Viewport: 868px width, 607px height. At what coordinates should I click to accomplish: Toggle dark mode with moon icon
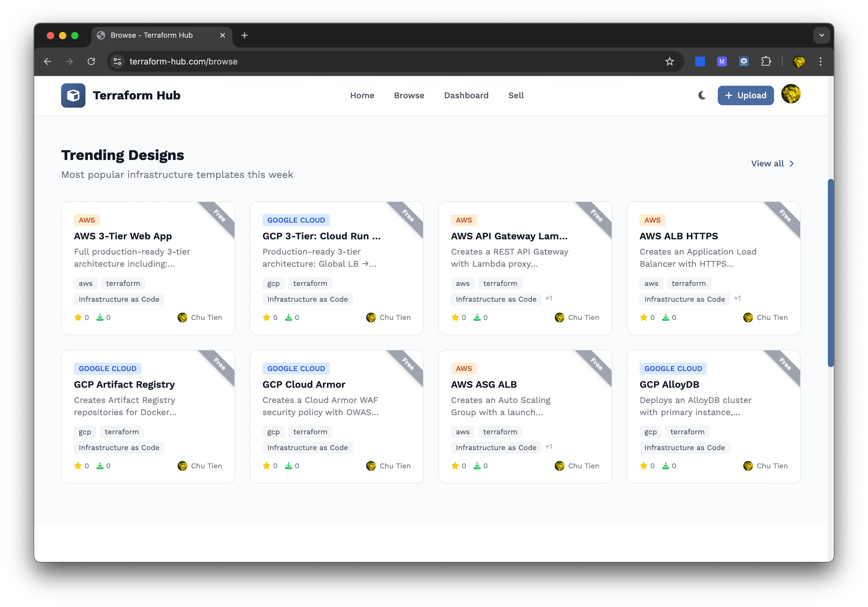[x=702, y=95]
